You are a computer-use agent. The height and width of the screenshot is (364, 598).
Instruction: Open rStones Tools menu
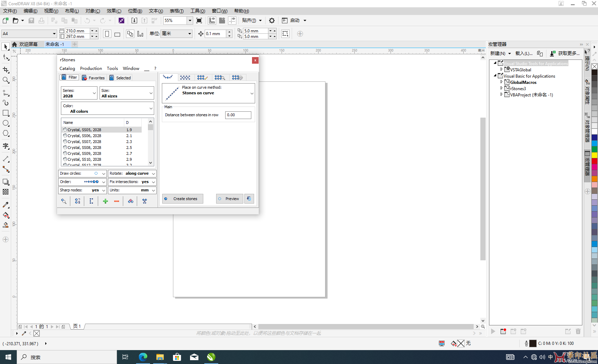112,69
